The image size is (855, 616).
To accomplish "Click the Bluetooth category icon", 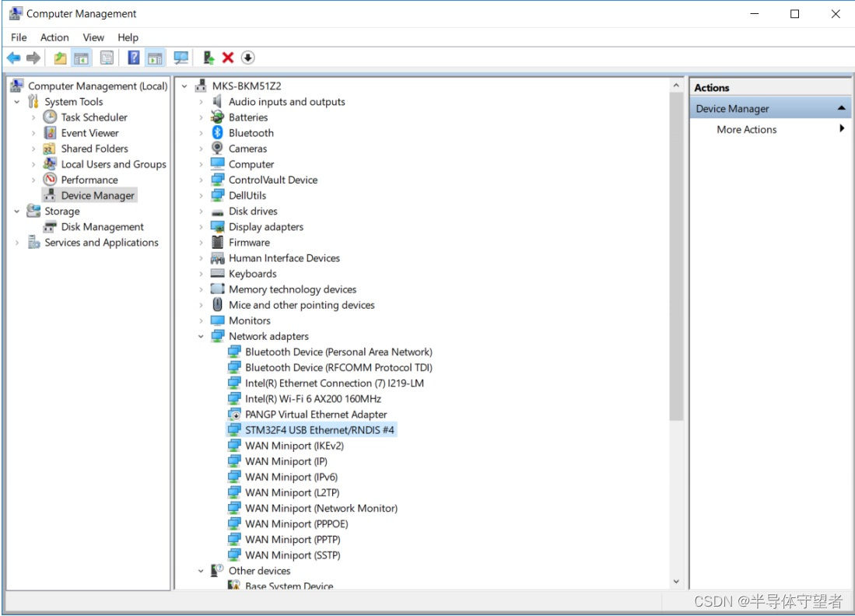I will [217, 133].
